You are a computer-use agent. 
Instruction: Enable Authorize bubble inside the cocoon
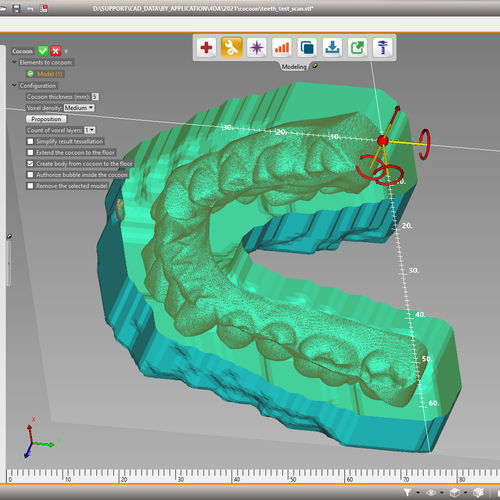pos(30,175)
